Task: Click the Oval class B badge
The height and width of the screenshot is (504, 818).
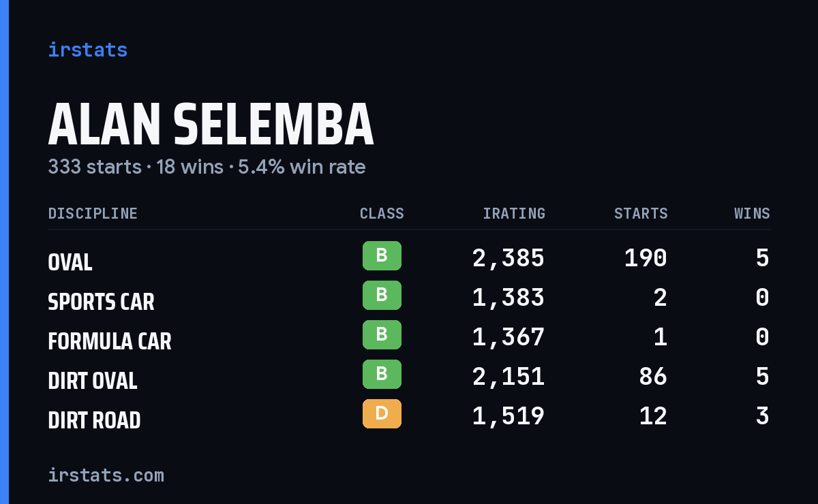Action: [x=382, y=256]
